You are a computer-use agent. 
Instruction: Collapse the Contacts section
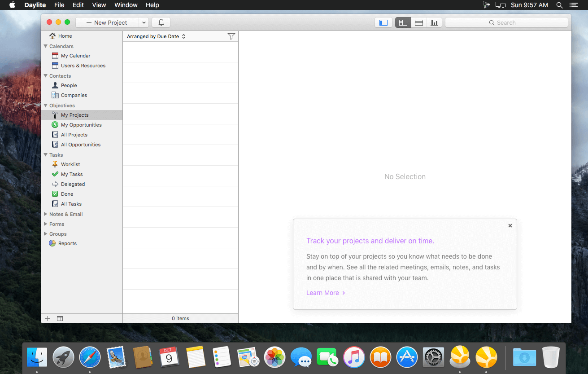(46, 75)
